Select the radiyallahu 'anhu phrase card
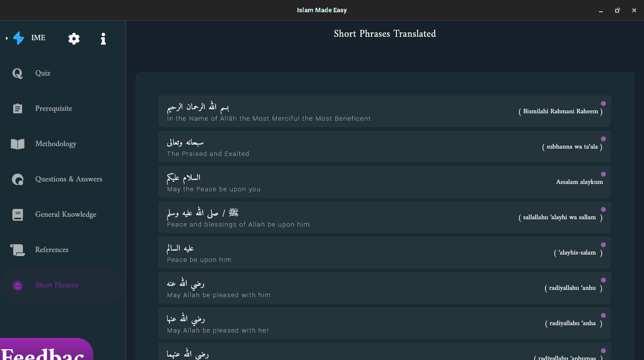Viewport: 644px width, 360px height. pyautogui.click(x=385, y=287)
